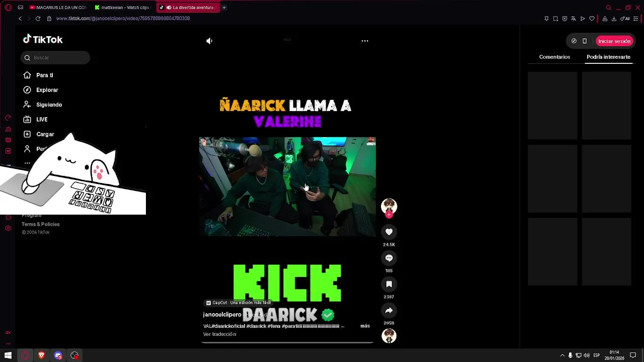
Task: Open comments via the speech bubble icon
Action: [x=389, y=258]
